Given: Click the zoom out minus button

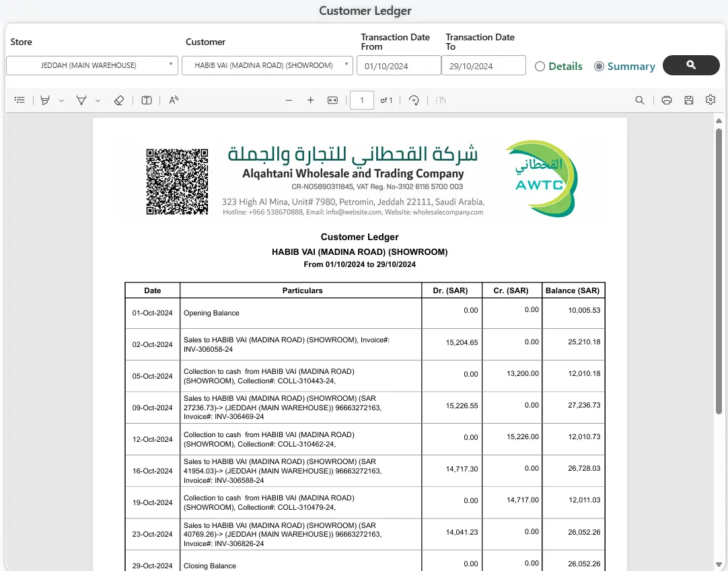Looking at the screenshot, I should (x=288, y=100).
